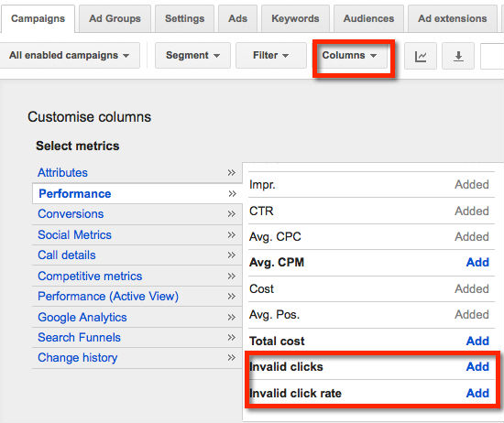Viewport: 504px width, 423px height.
Task: Open the Ad extensions tab
Action: (x=453, y=18)
